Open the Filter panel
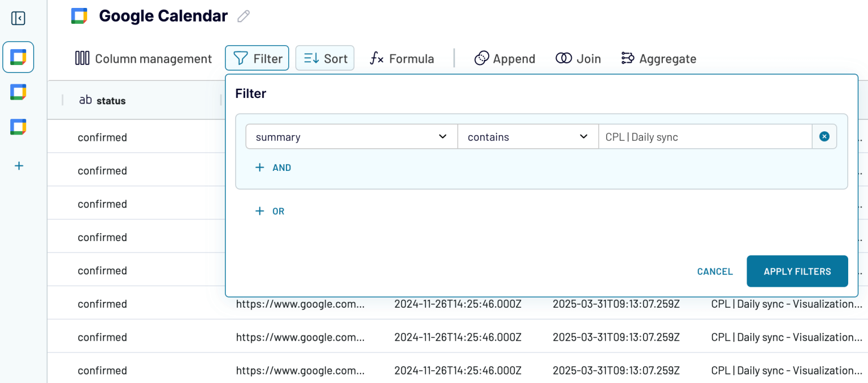The width and height of the screenshot is (868, 383). 257,58
